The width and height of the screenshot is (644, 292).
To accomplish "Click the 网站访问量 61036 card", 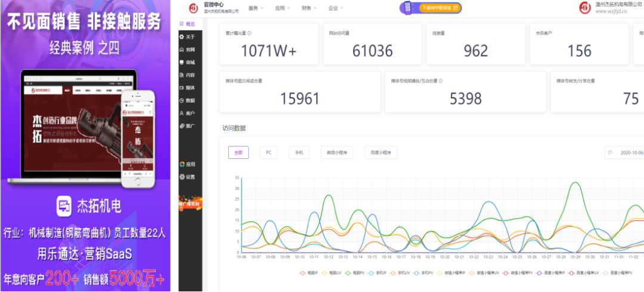I will point(373,44).
